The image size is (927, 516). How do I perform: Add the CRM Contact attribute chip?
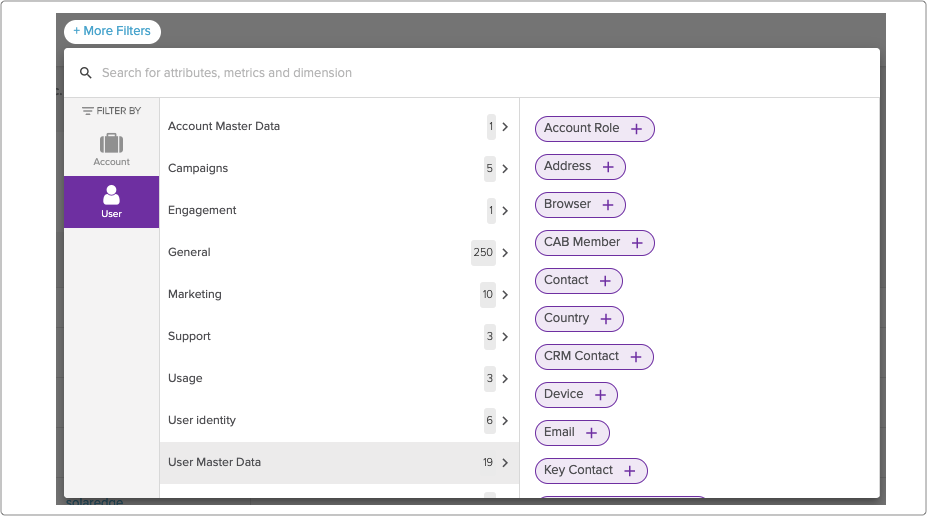pyautogui.click(x=594, y=357)
